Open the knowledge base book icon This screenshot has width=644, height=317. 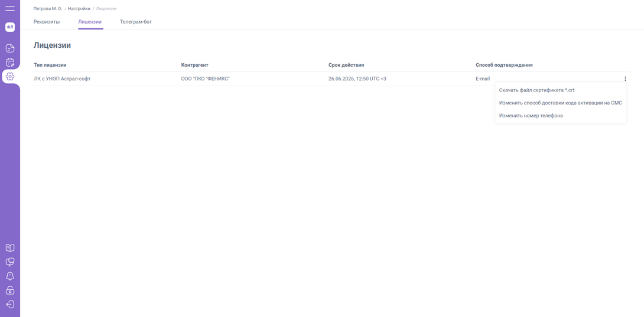click(x=10, y=248)
